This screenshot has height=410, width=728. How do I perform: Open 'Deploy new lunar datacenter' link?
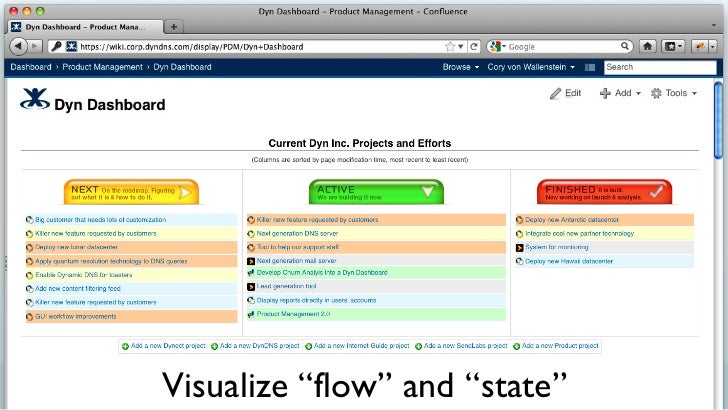point(77,247)
